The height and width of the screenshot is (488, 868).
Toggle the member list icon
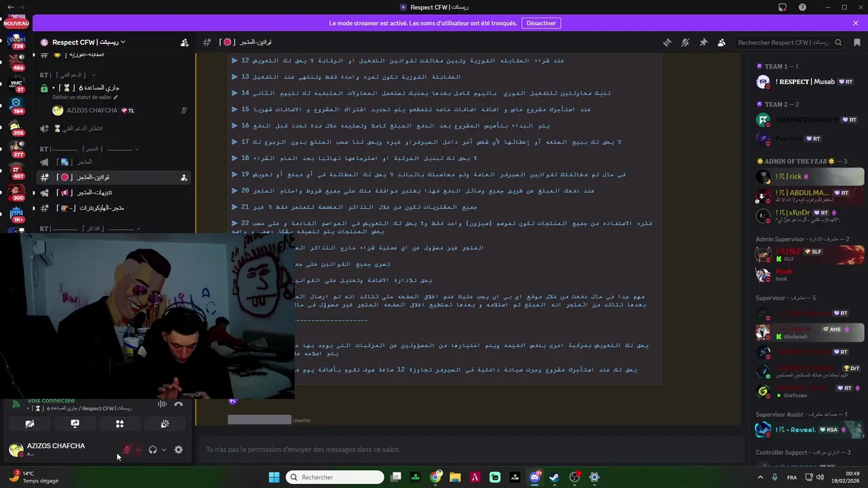pos(721,43)
